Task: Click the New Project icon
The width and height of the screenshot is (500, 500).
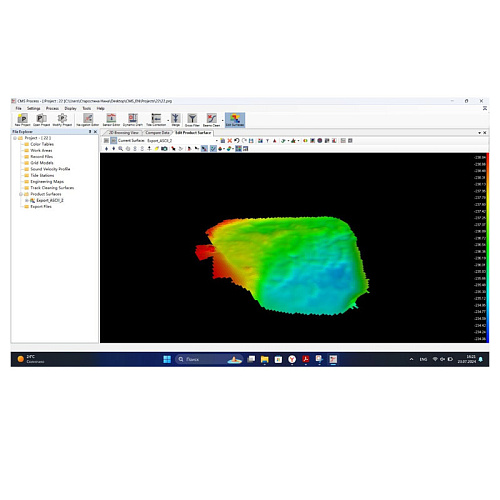Action: (22, 120)
